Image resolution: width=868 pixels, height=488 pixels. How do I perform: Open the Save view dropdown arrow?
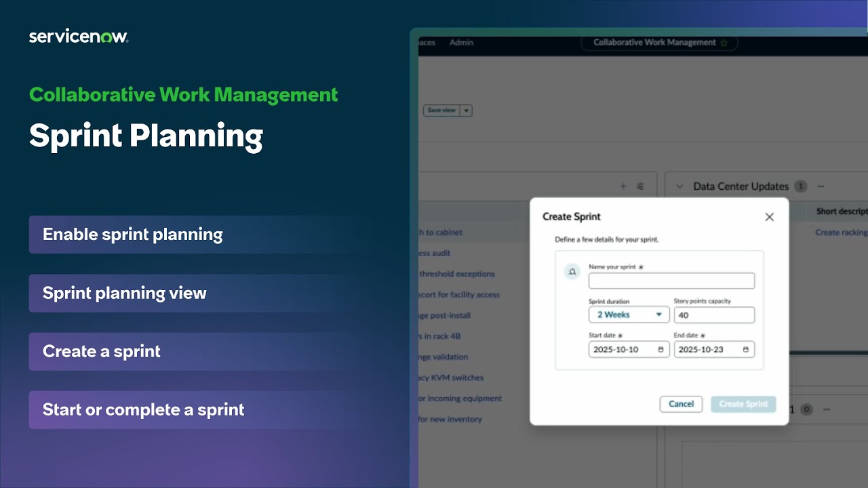click(x=467, y=110)
